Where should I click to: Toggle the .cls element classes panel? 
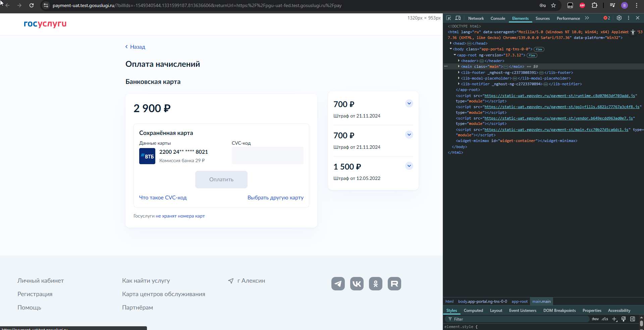(x=605, y=319)
